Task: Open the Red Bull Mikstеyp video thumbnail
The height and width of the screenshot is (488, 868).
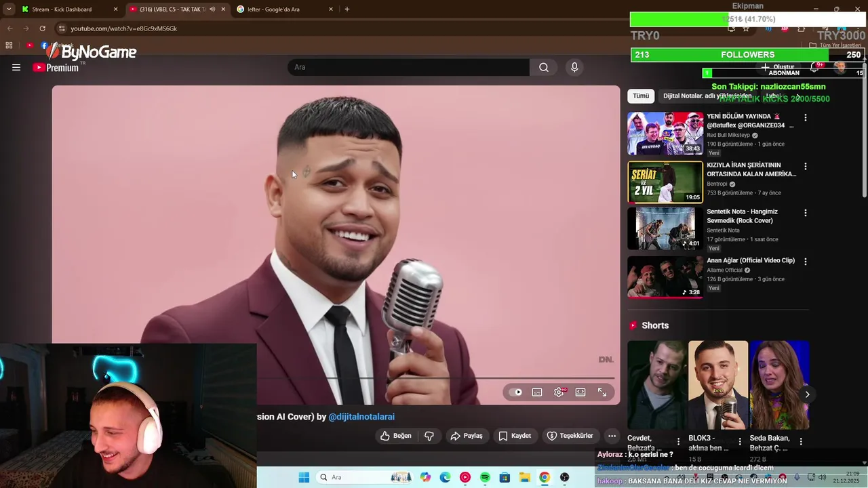Action: click(665, 134)
